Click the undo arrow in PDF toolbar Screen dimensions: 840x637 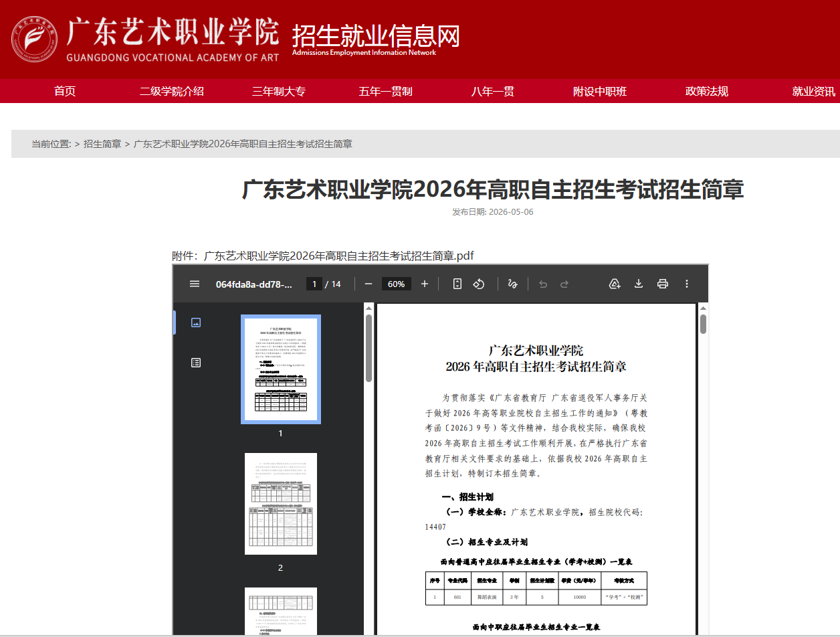(543, 284)
